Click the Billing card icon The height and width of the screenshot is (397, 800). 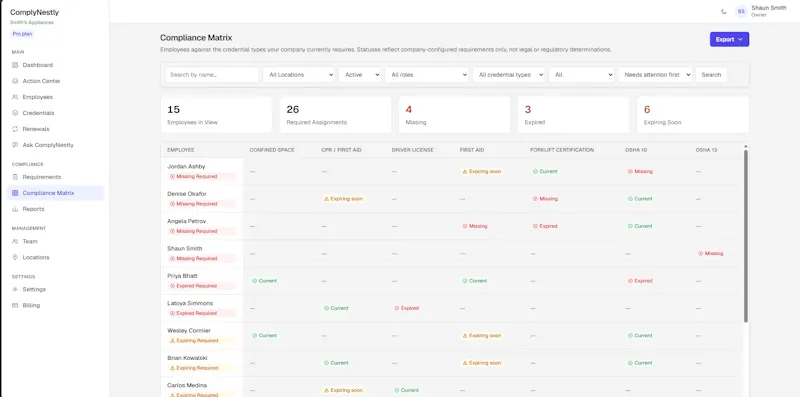tap(15, 305)
